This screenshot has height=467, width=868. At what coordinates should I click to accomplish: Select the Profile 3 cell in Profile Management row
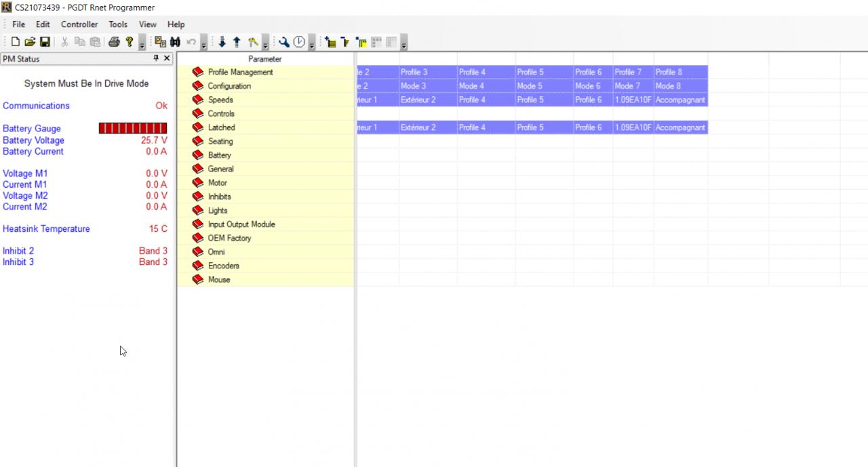click(428, 72)
